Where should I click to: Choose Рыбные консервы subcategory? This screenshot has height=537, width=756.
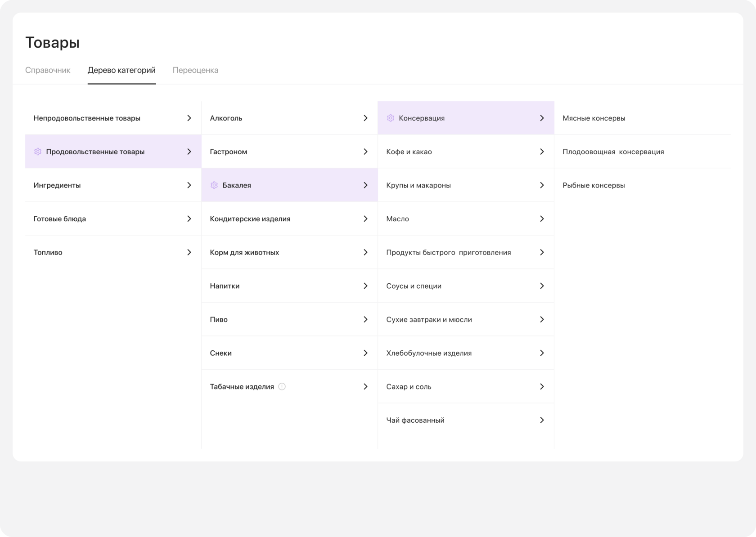click(x=594, y=185)
